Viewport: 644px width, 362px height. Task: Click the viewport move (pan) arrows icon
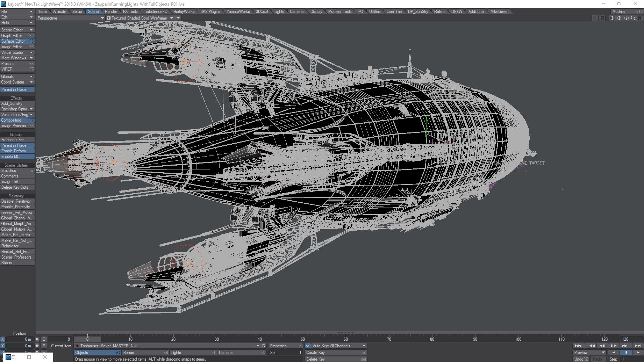click(619, 18)
